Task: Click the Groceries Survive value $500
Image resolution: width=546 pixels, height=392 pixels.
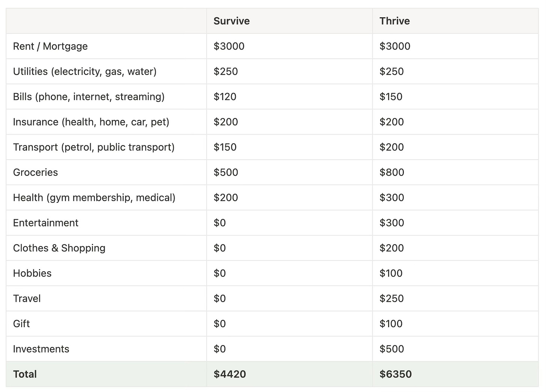Action: 226,172
